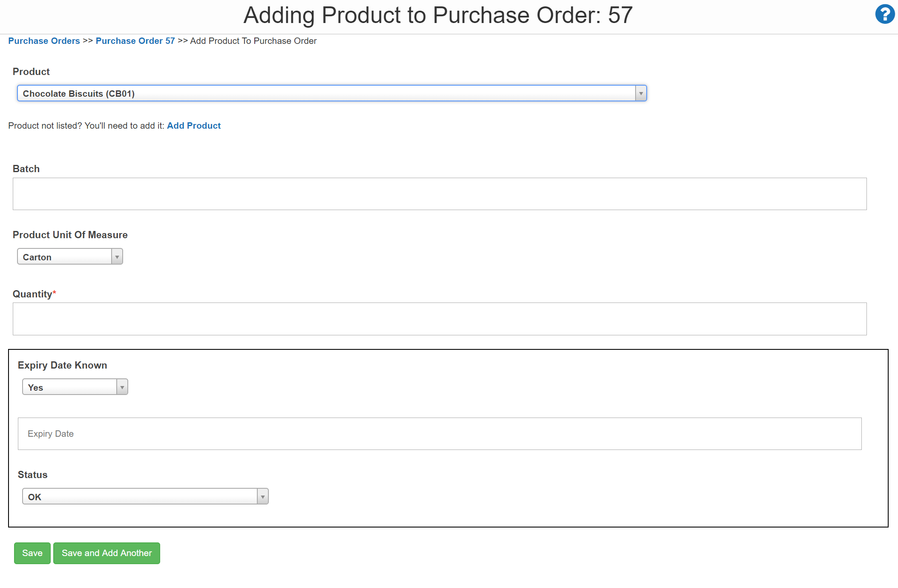
Task: Open the help icon
Action: click(x=884, y=14)
